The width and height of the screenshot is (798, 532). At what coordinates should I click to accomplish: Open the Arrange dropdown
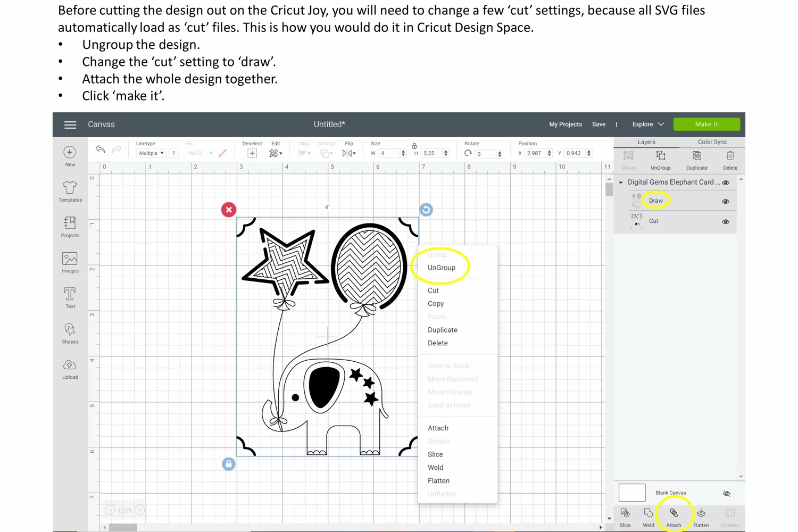pyautogui.click(x=326, y=153)
